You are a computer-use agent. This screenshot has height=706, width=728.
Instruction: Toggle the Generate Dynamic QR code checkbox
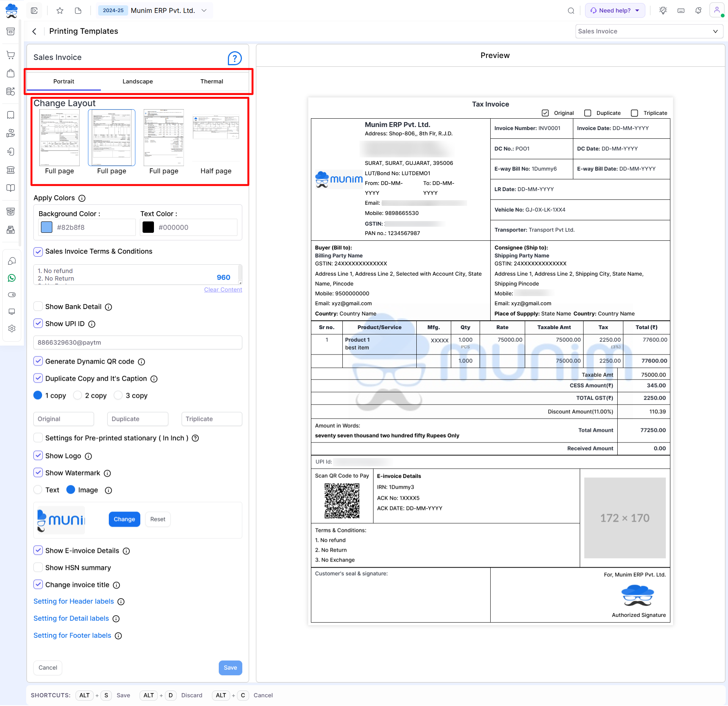[38, 361]
